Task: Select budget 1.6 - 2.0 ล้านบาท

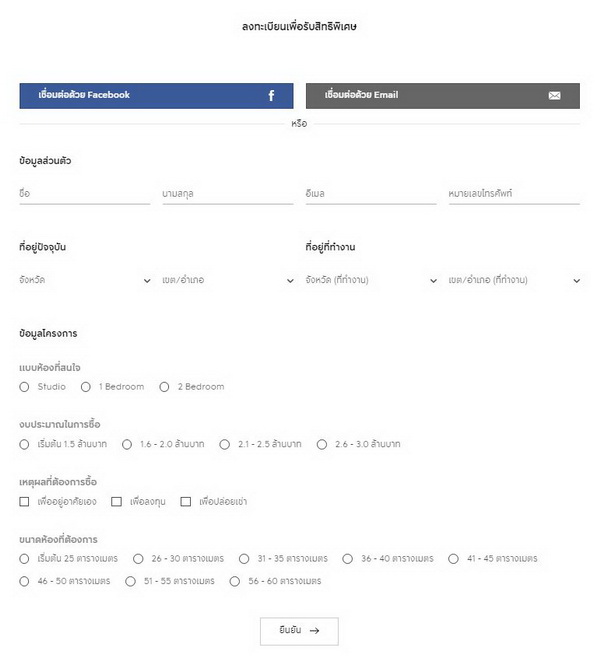Action: [127, 444]
